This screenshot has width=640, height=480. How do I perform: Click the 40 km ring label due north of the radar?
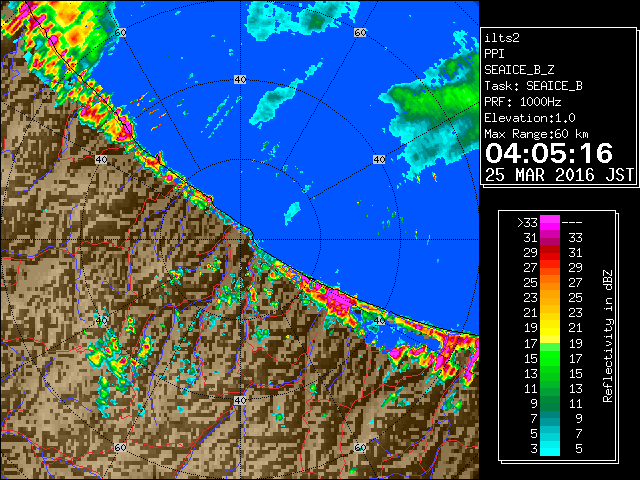(x=240, y=79)
